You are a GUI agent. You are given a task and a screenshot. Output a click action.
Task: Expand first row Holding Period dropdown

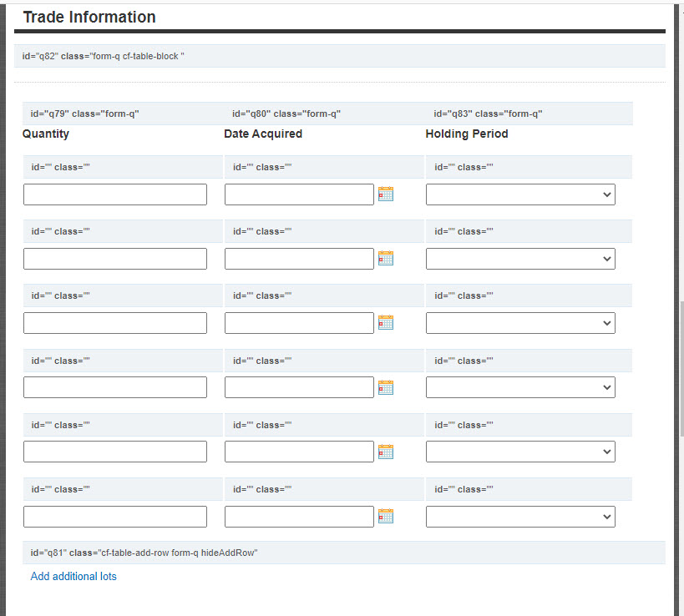(x=520, y=194)
